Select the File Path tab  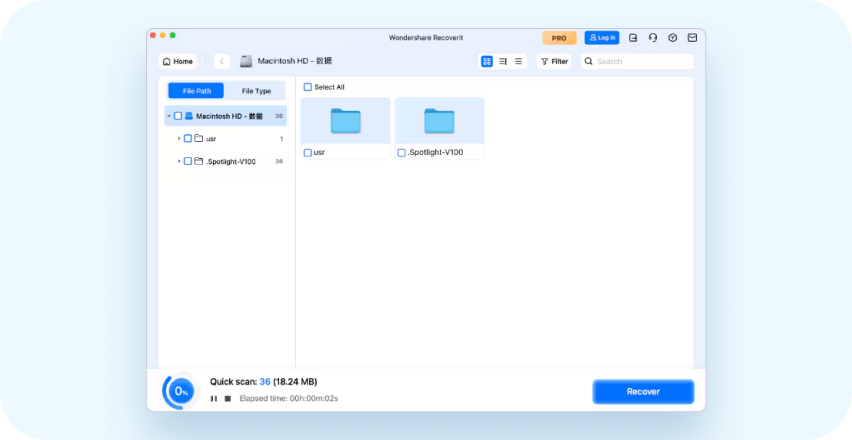[x=196, y=91]
